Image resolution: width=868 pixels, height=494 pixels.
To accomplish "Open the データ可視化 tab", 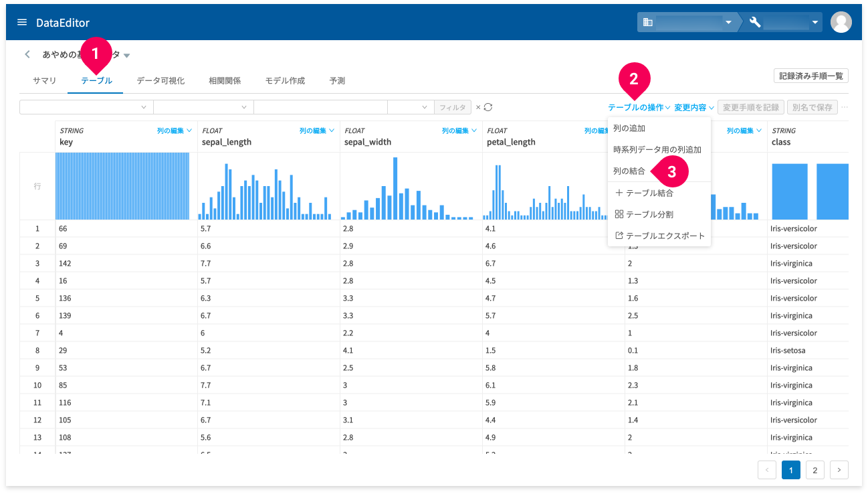I will pos(160,80).
